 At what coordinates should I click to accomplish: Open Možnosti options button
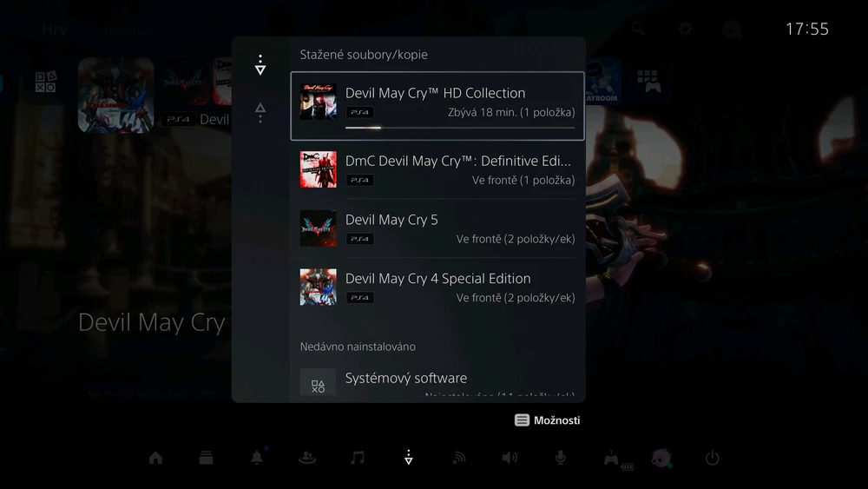(548, 420)
